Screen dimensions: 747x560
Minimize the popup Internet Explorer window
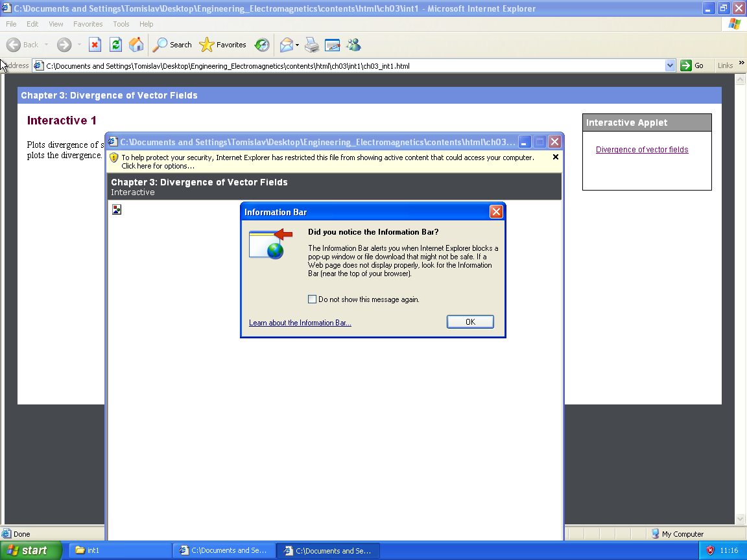[525, 142]
